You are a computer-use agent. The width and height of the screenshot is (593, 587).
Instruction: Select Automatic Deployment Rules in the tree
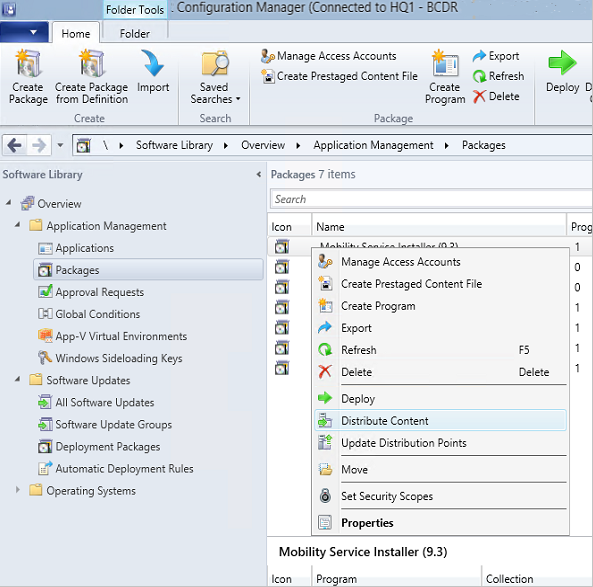(124, 469)
